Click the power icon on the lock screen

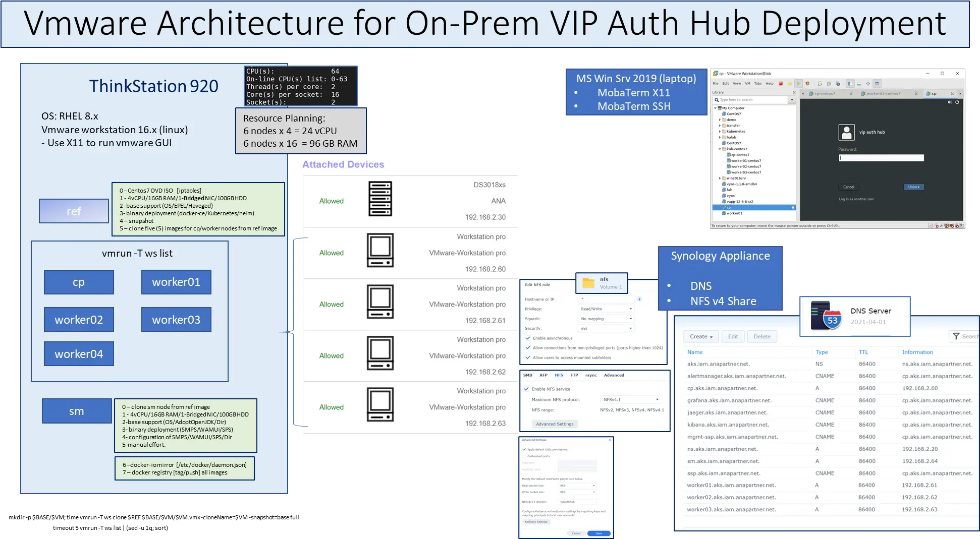click(957, 102)
